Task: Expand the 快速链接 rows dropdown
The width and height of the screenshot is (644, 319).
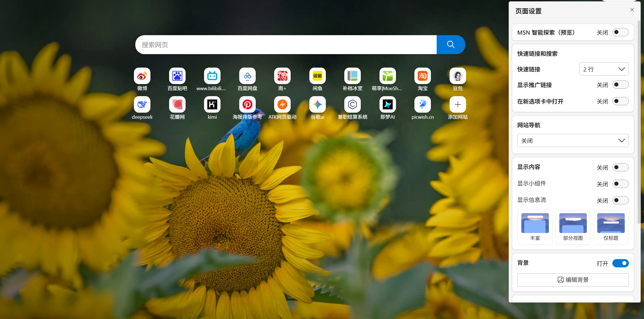Action: (x=604, y=69)
